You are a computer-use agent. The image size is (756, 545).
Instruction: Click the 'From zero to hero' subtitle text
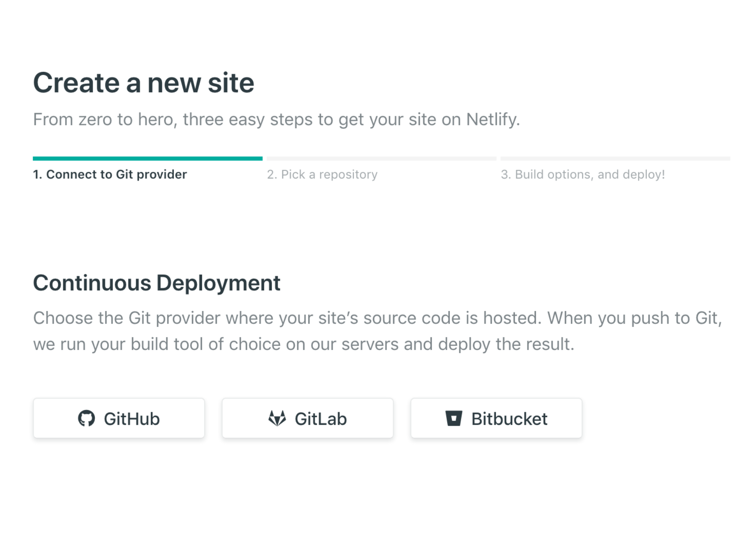tap(276, 120)
